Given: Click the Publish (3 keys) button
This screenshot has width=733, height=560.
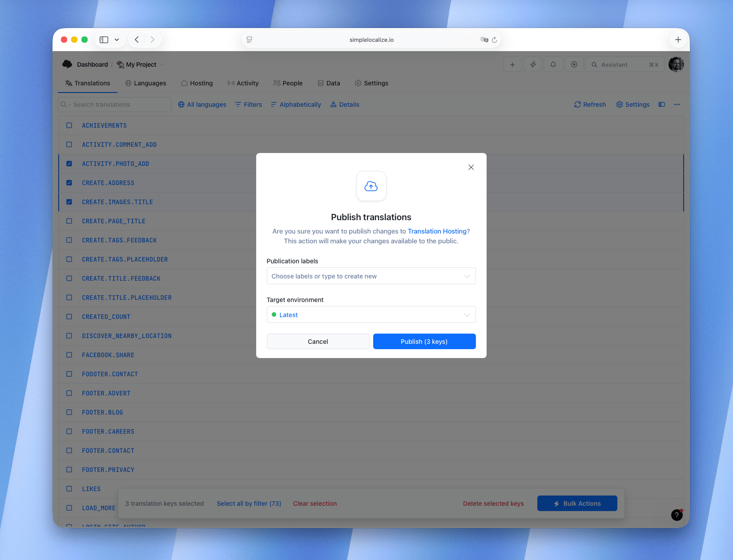Looking at the screenshot, I should click(x=424, y=342).
